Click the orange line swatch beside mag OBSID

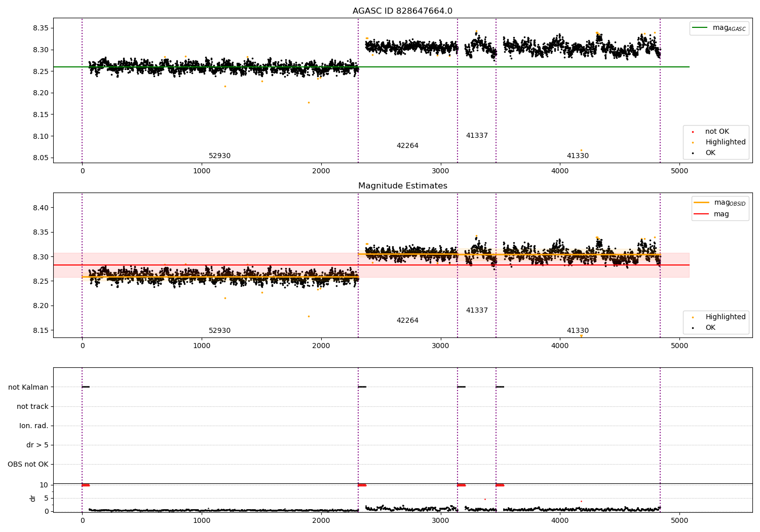701,203
